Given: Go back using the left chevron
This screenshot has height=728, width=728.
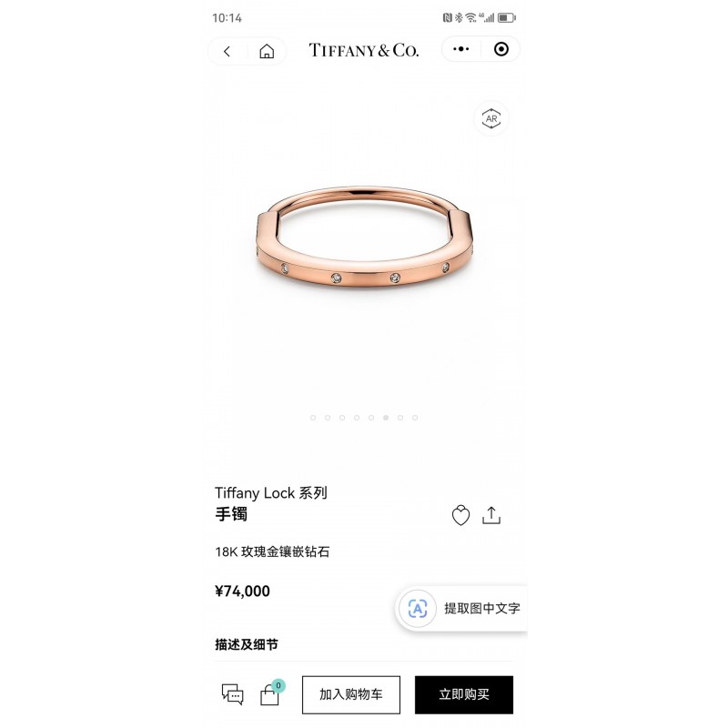Looking at the screenshot, I should coord(227,51).
